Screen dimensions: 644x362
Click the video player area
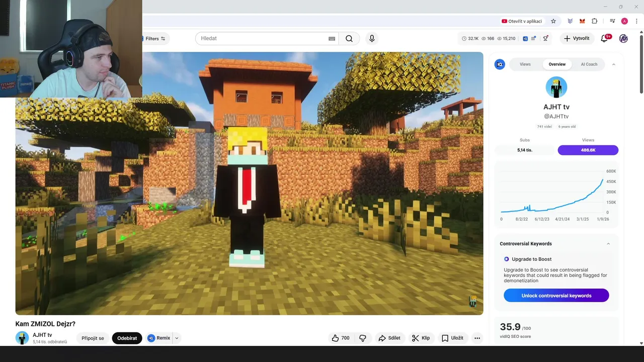(x=250, y=184)
